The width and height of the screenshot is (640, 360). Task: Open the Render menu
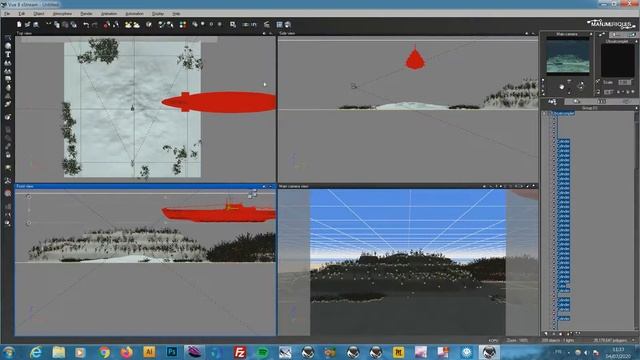tap(86, 13)
